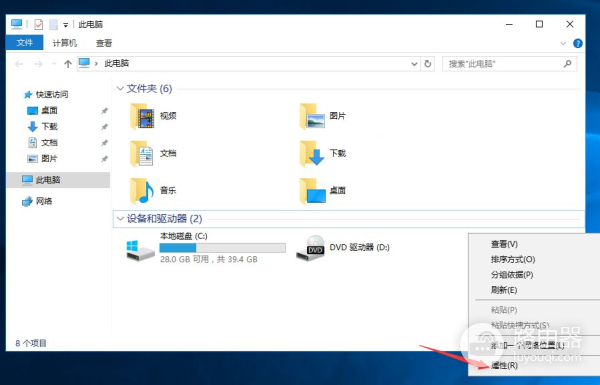
Task: Select the 文档 folder in main pane
Action: click(x=153, y=153)
